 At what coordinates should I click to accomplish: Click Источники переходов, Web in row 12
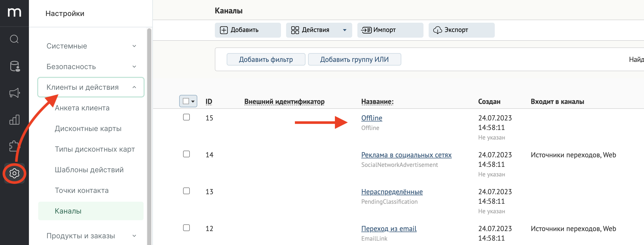click(x=573, y=228)
